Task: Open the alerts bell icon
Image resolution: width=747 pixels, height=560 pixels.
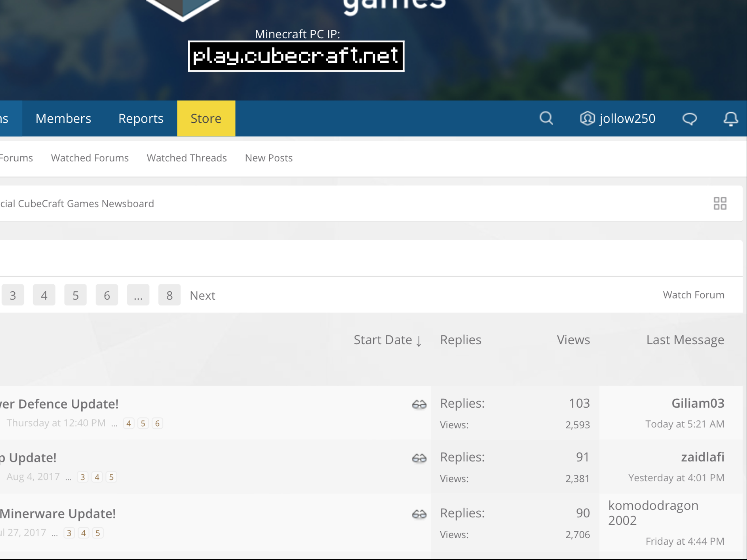Action: 731,119
